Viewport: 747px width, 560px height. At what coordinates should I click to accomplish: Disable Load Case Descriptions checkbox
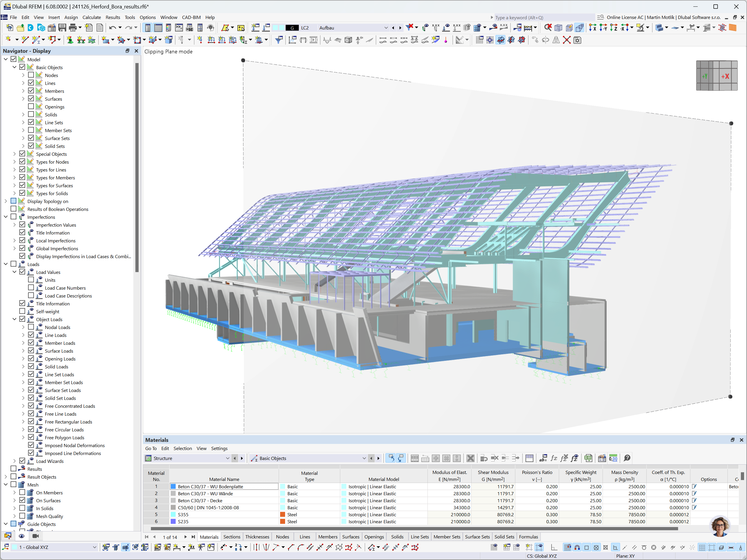[30, 296]
